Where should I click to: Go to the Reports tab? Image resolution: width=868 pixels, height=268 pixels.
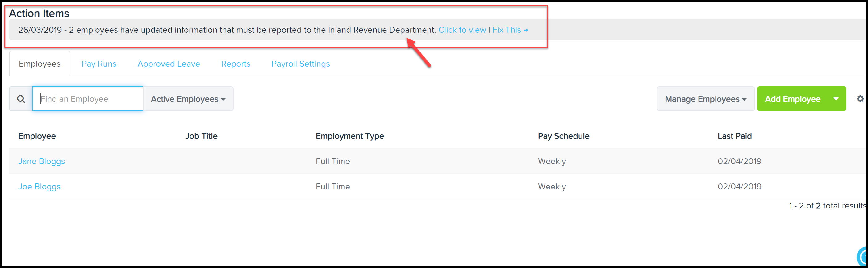click(x=236, y=64)
